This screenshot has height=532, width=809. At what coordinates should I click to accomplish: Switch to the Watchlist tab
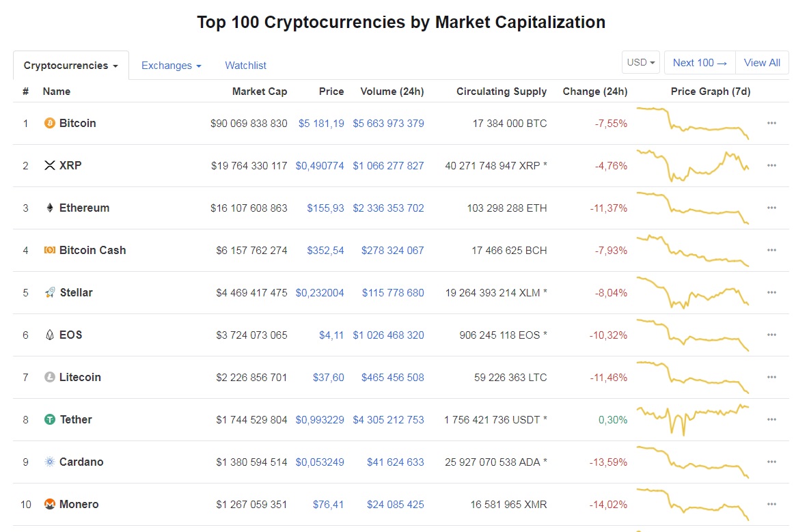[245, 65]
